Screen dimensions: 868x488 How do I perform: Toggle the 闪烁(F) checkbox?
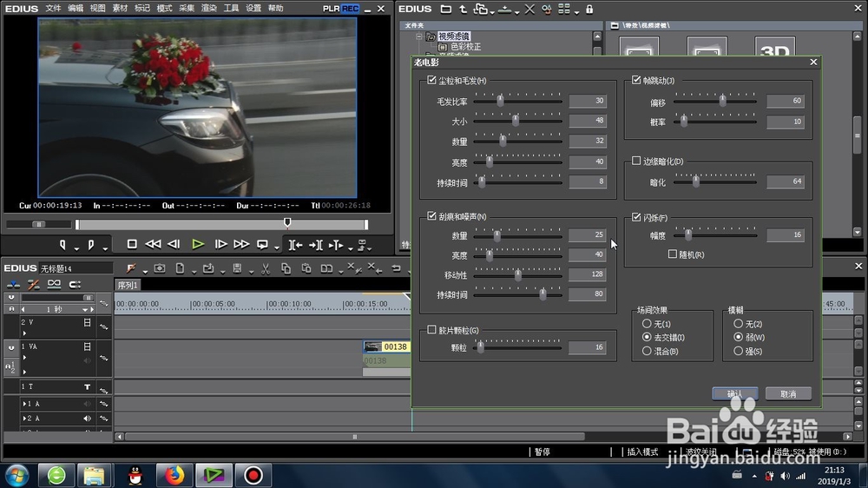636,217
